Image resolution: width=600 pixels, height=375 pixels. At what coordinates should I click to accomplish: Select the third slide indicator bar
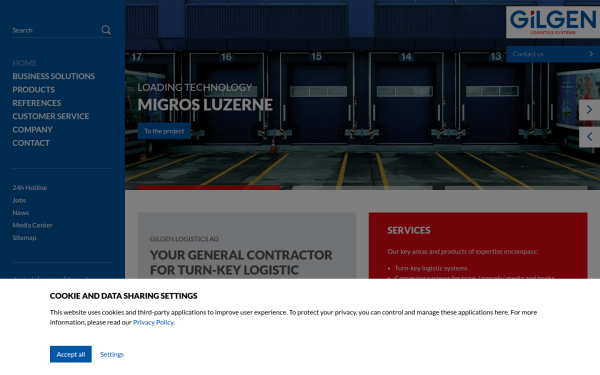(x=516, y=188)
